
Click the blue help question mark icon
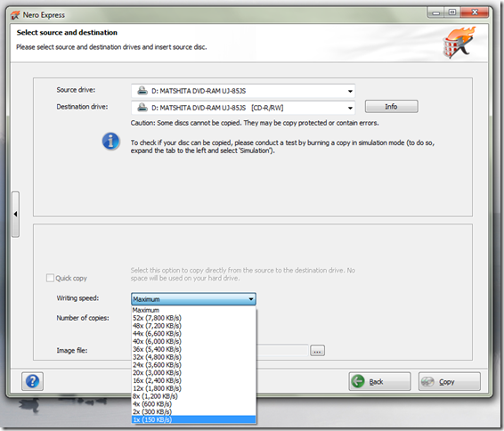(x=32, y=381)
